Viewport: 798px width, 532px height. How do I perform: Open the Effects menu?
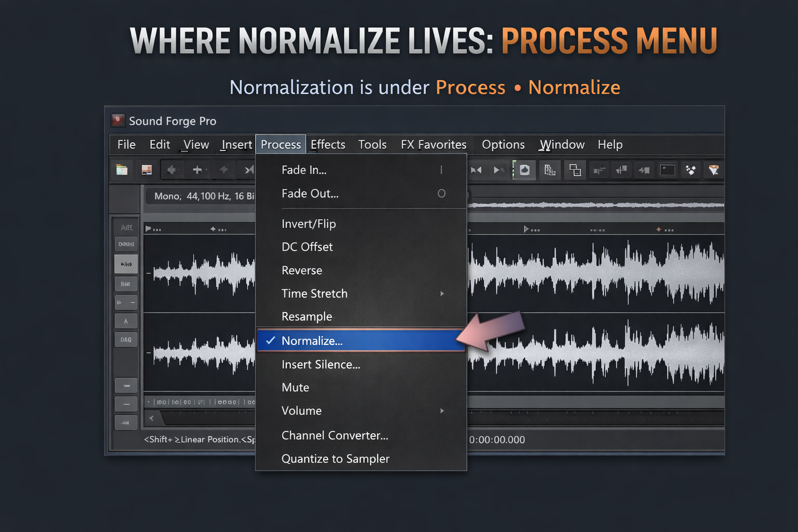click(328, 144)
